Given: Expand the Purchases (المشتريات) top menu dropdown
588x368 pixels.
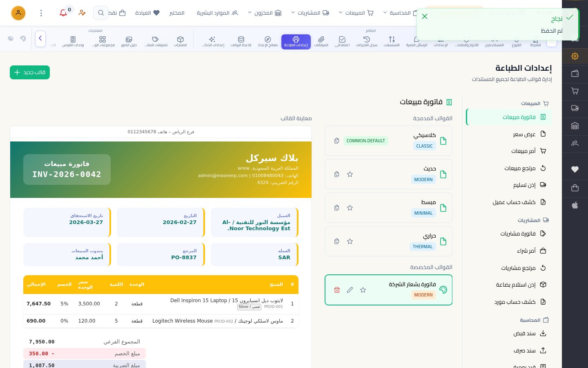Looking at the screenshot, I should click(310, 13).
